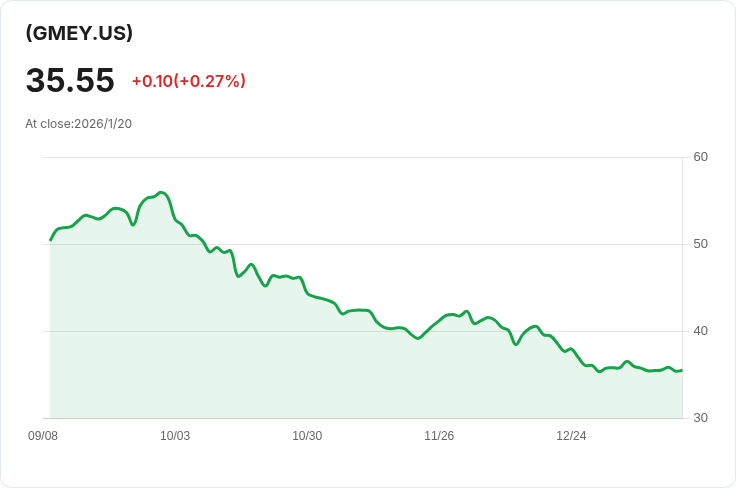Screen dimensions: 736x488
Task: Click the horizontal gridline at the 40 level
Action: point(250,331)
